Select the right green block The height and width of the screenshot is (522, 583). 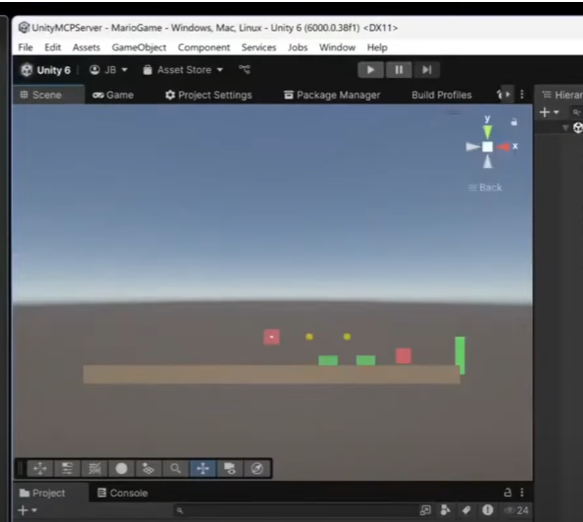366,360
